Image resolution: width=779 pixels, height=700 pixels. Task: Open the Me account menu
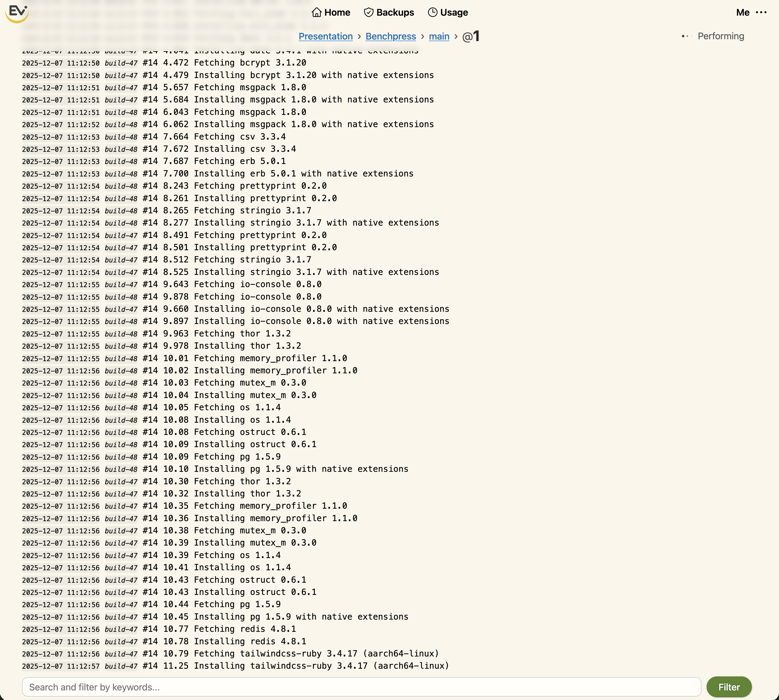742,13
